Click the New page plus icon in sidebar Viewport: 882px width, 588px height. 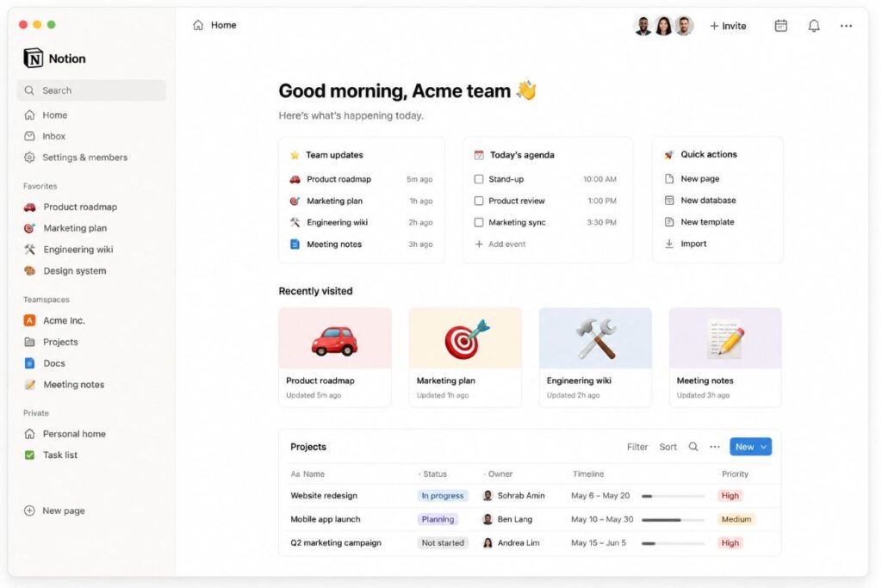coord(30,511)
